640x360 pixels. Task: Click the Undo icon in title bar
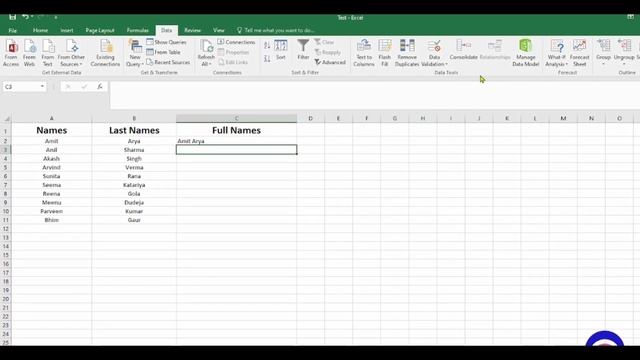click(x=25, y=17)
